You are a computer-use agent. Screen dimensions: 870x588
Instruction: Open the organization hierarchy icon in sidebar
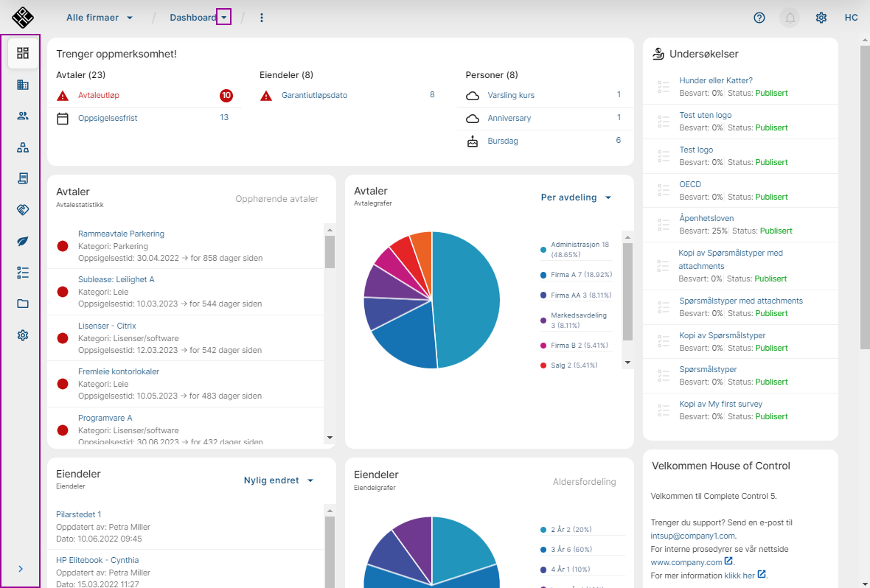(x=23, y=147)
